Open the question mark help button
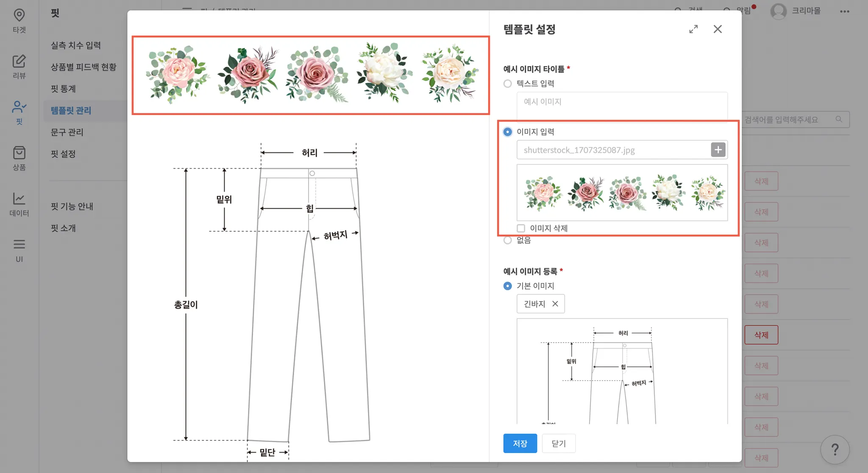868x473 pixels. [x=835, y=449]
